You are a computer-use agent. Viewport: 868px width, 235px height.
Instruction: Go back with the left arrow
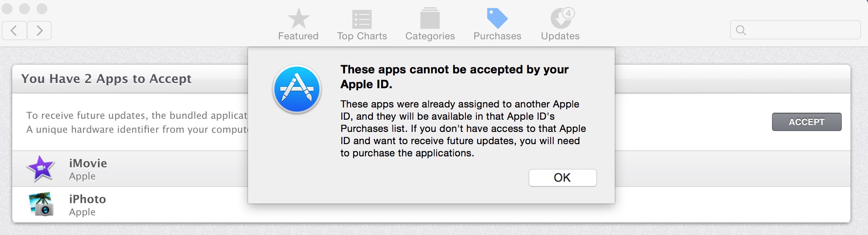[x=14, y=31]
